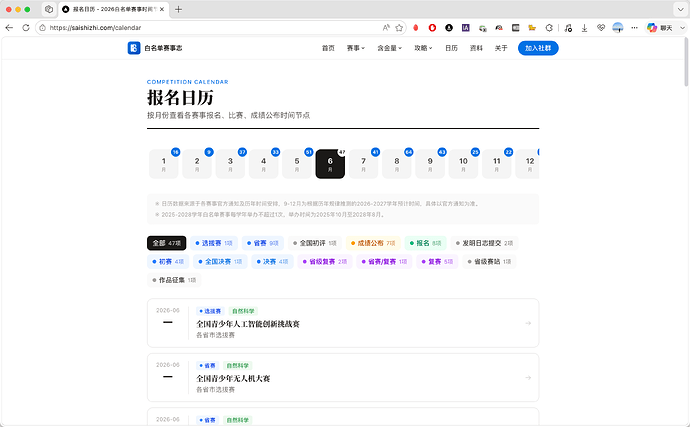Screen dimensions: 690x427
Task: Open the heart-pulse browser essentials icon
Action: click(601, 28)
